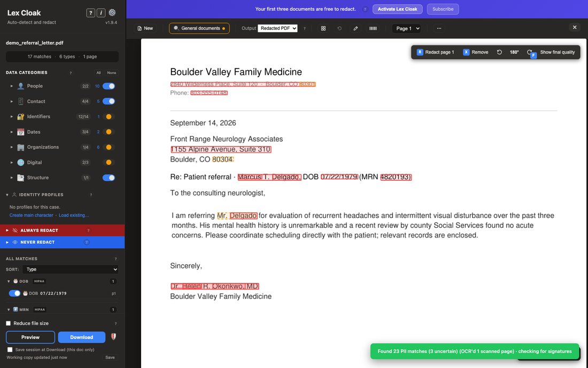588x368 pixels.
Task: Click the Preview button
Action: [x=30, y=337]
